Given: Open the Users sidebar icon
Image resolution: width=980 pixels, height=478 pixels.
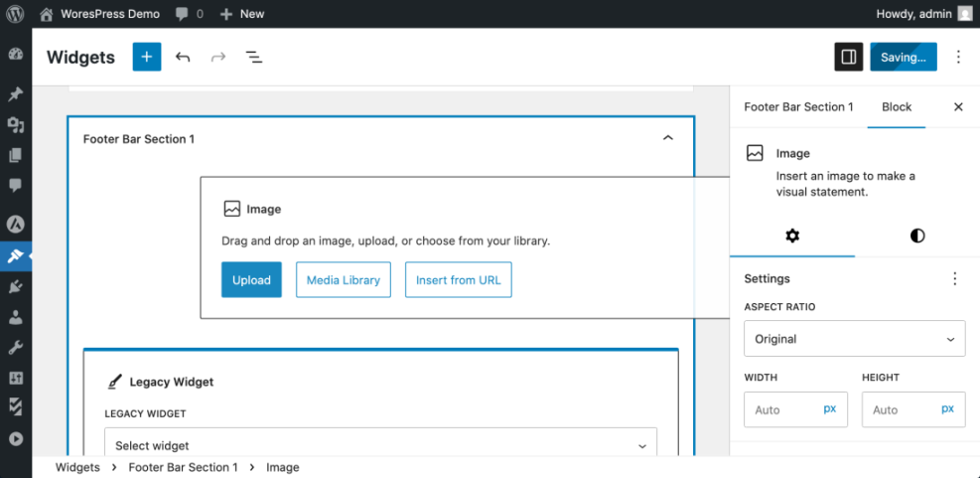Looking at the screenshot, I should click(x=16, y=317).
